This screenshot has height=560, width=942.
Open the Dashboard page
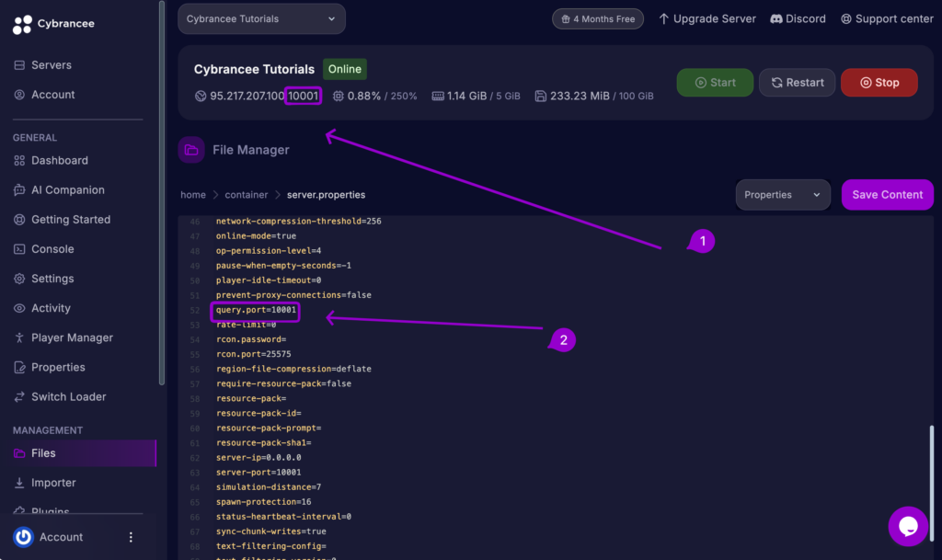60,160
